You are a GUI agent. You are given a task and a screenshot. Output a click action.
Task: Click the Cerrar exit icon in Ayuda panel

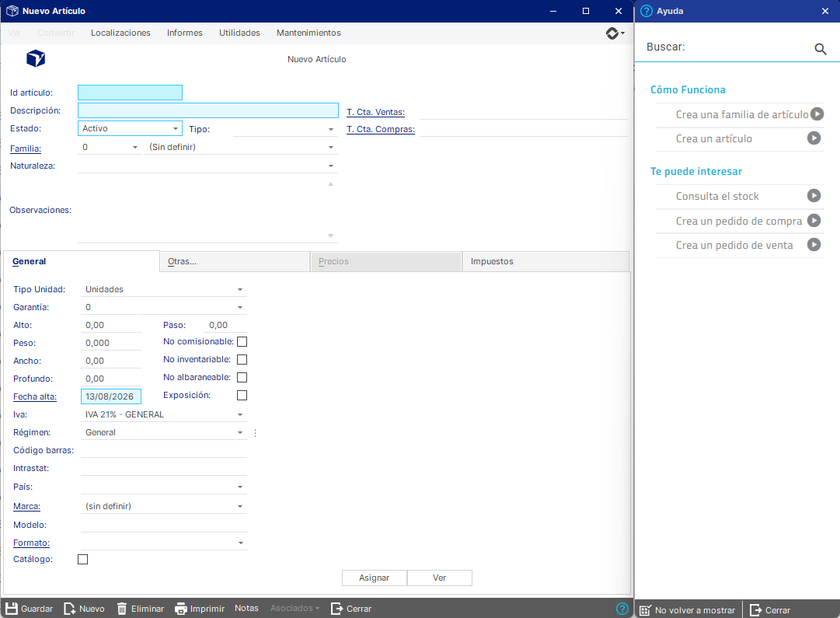(x=755, y=610)
